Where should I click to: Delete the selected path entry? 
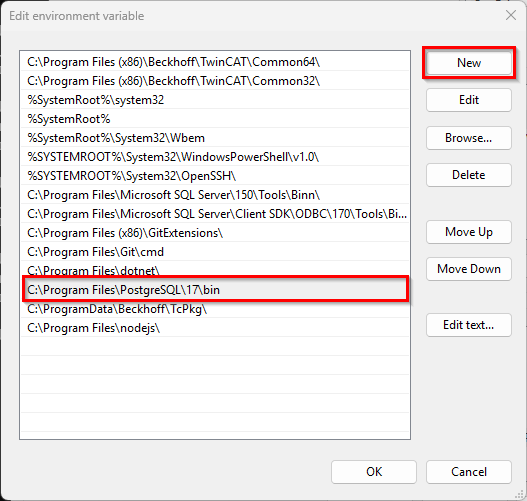(x=469, y=175)
